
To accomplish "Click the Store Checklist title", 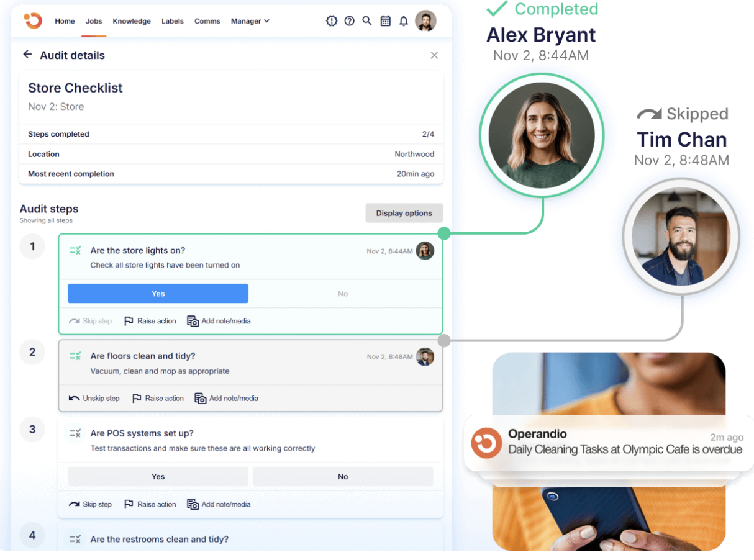I will [75, 88].
